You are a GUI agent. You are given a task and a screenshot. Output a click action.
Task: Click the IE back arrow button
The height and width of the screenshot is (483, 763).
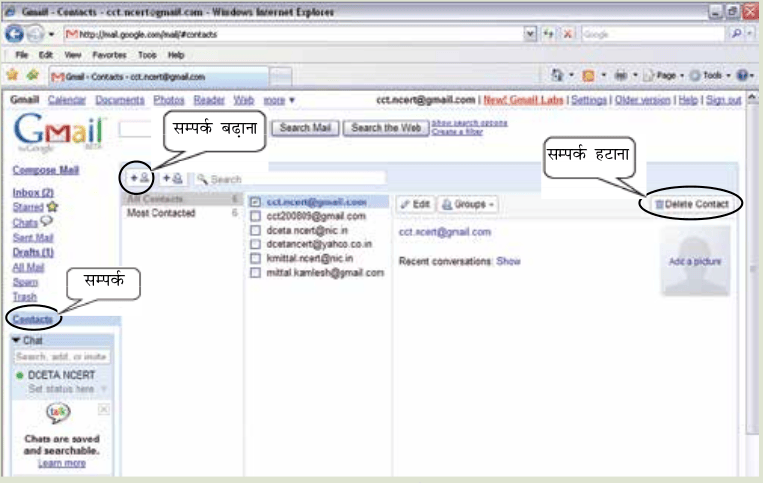tap(14, 34)
